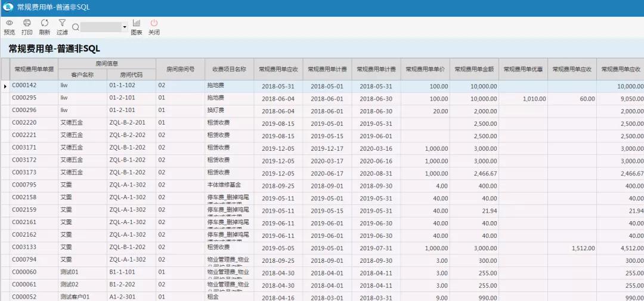The image size is (644, 301).
Task: Click the app logo in title bar
Action: (x=8, y=7)
